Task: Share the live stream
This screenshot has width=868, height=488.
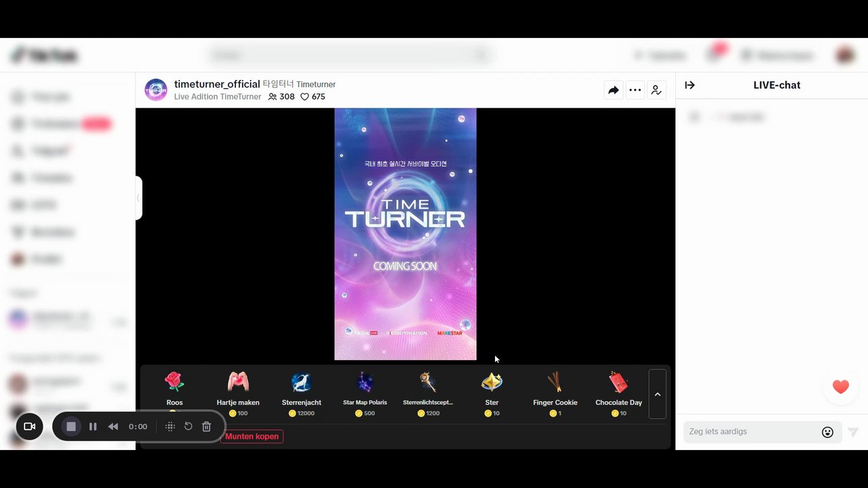Action: pos(613,90)
